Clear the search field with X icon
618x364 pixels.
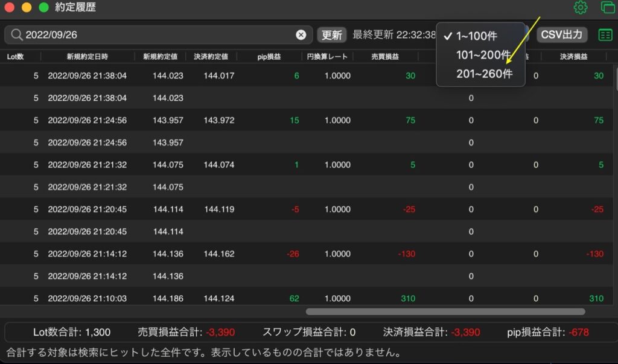301,34
